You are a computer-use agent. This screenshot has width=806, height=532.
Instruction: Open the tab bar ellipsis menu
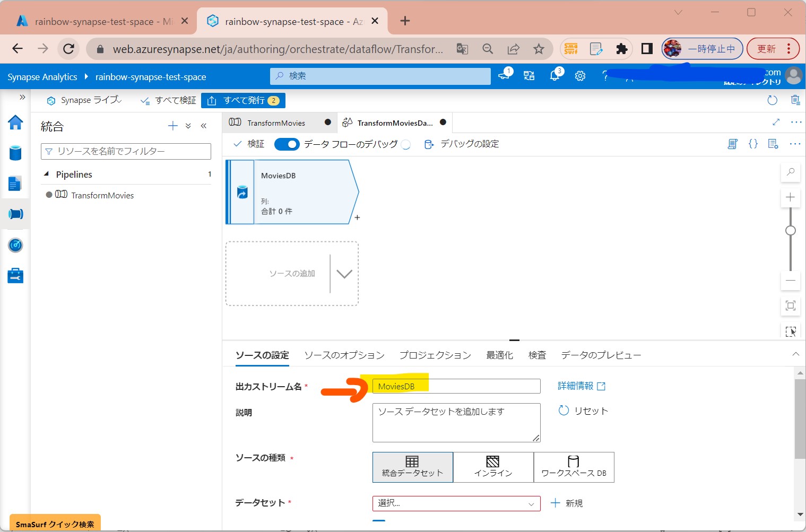(796, 122)
